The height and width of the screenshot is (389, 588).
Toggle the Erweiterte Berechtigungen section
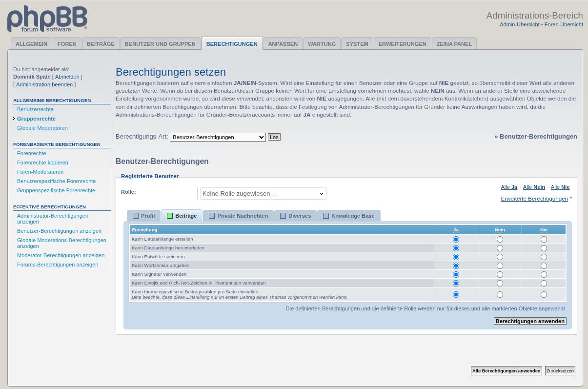click(534, 199)
